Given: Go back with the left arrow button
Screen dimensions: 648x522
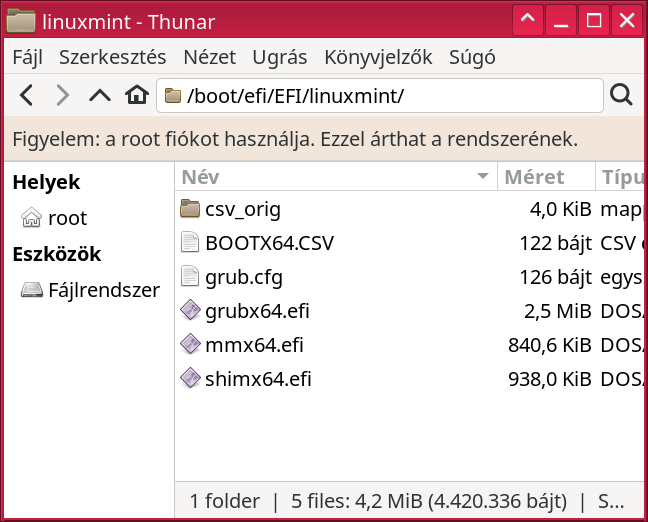Looking at the screenshot, I should [x=27, y=95].
